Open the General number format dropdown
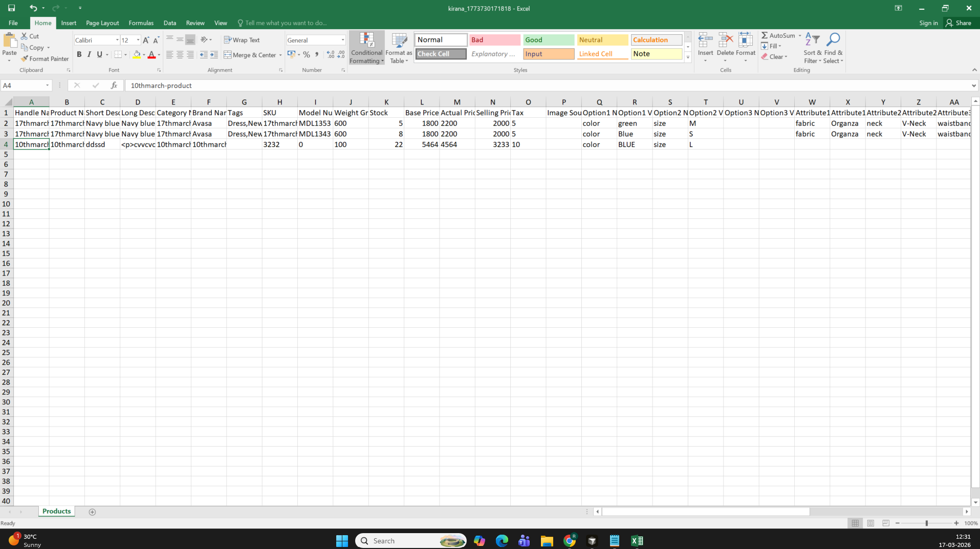980x549 pixels. (343, 40)
